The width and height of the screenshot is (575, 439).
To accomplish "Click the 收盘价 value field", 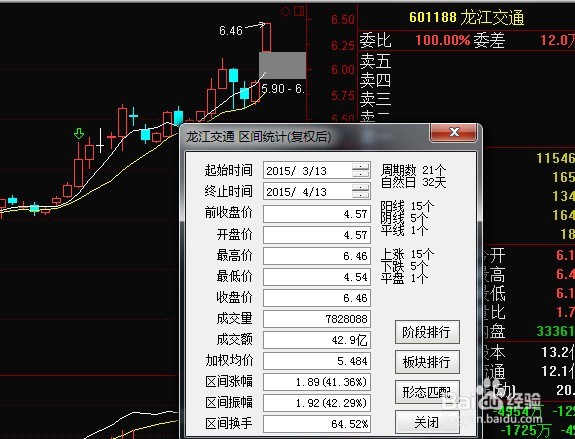I will tap(317, 298).
